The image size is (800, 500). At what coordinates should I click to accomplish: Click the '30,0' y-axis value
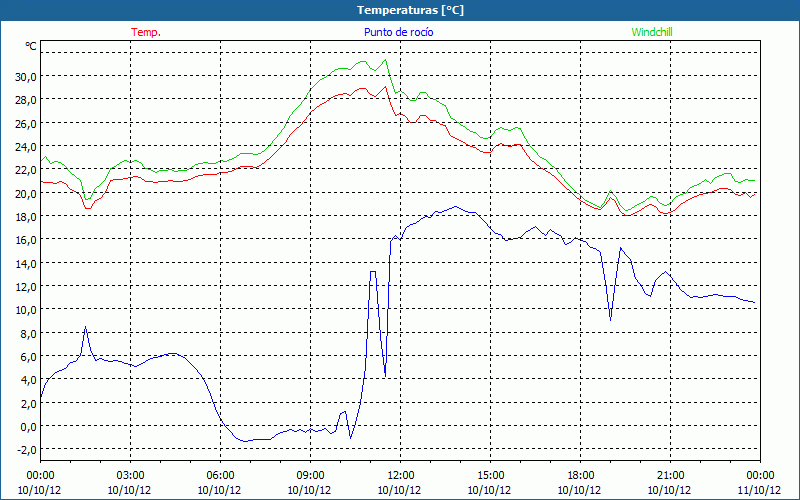(26, 77)
